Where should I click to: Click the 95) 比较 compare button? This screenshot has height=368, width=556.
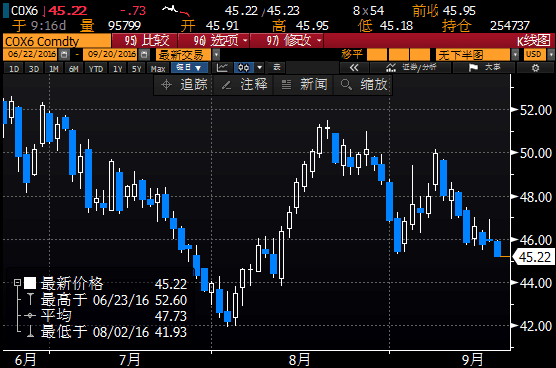[x=145, y=41]
